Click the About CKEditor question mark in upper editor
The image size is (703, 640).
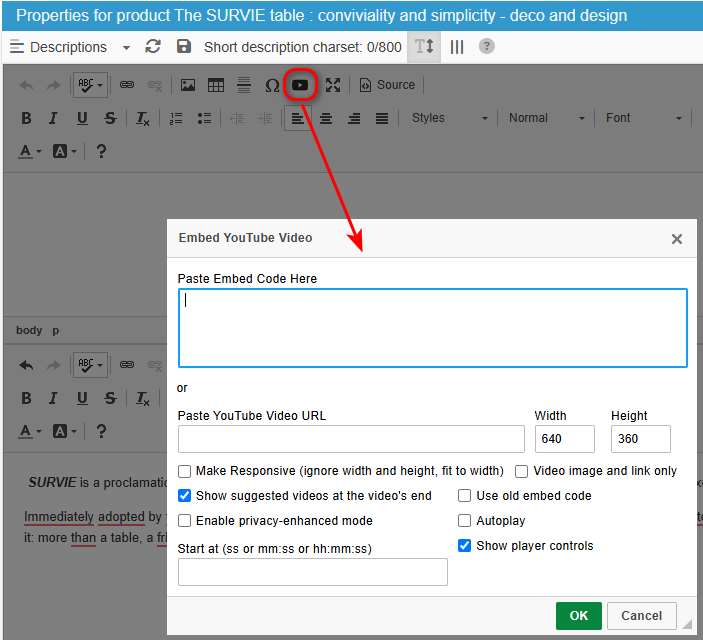point(101,151)
